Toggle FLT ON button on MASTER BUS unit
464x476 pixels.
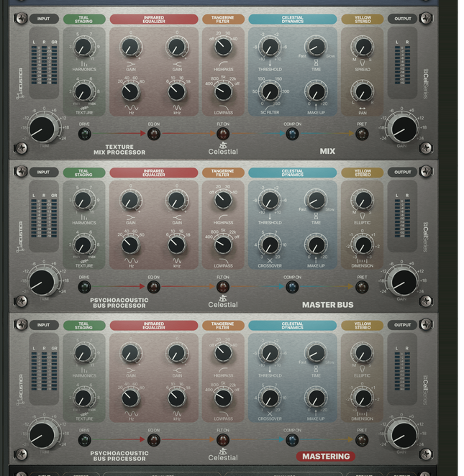[223, 287]
